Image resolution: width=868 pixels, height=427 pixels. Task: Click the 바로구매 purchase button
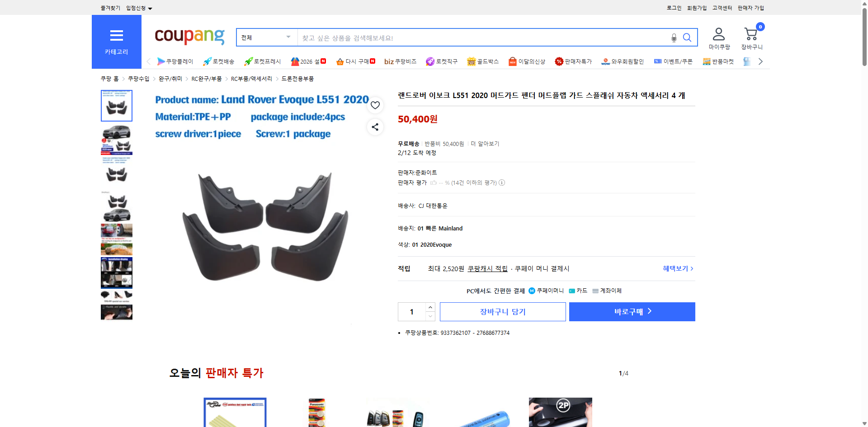point(632,311)
